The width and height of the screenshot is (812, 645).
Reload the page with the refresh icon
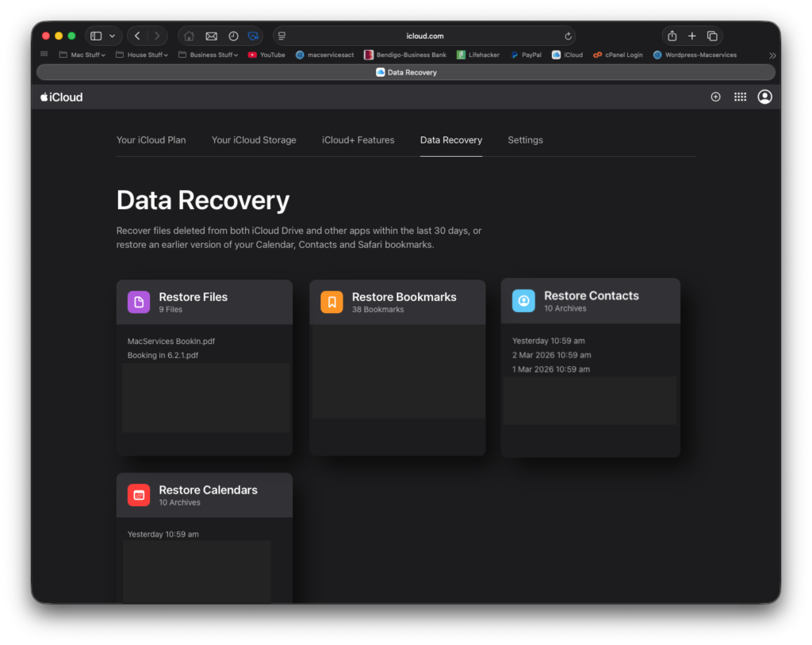[568, 36]
